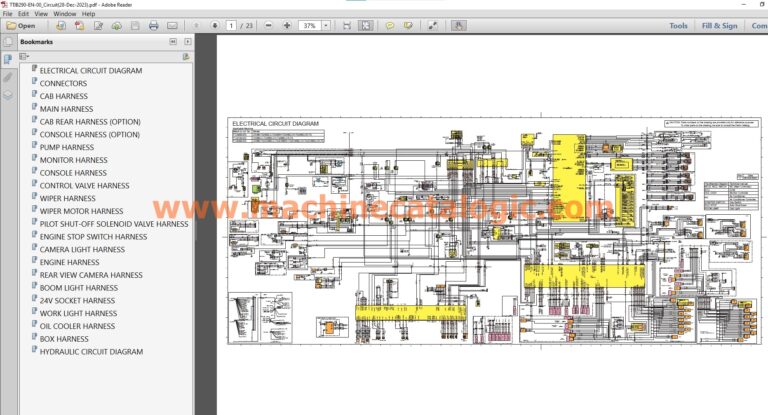Go to the WIPER HARNESS bookmark
The width and height of the screenshot is (768, 415).
point(68,198)
